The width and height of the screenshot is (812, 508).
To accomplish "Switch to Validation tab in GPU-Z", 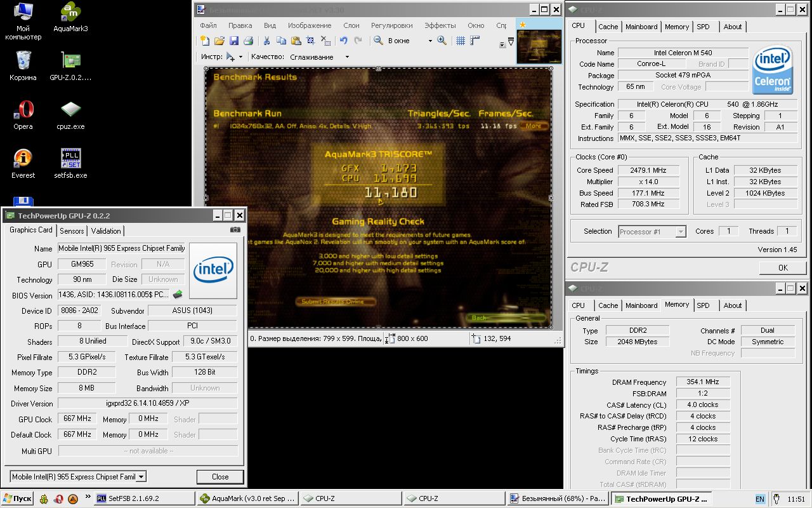I will (x=106, y=231).
